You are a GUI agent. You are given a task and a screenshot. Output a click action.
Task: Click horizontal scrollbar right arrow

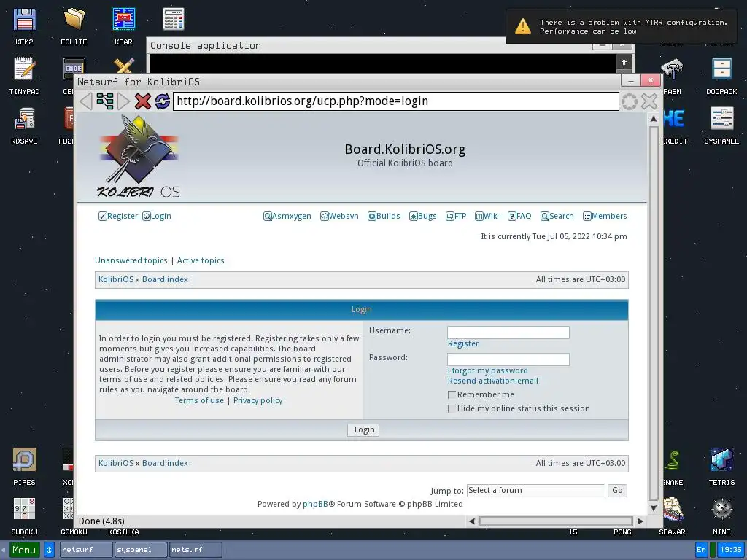click(x=640, y=521)
